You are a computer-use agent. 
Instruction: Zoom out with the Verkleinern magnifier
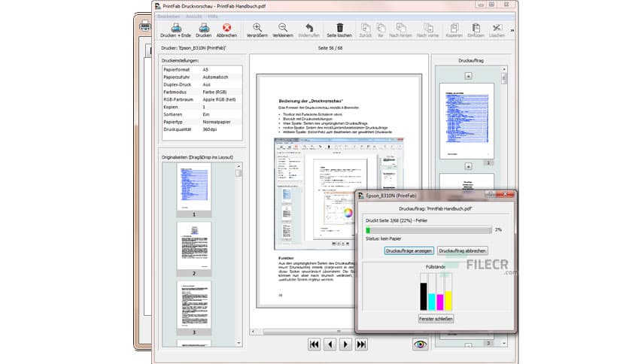point(282,29)
